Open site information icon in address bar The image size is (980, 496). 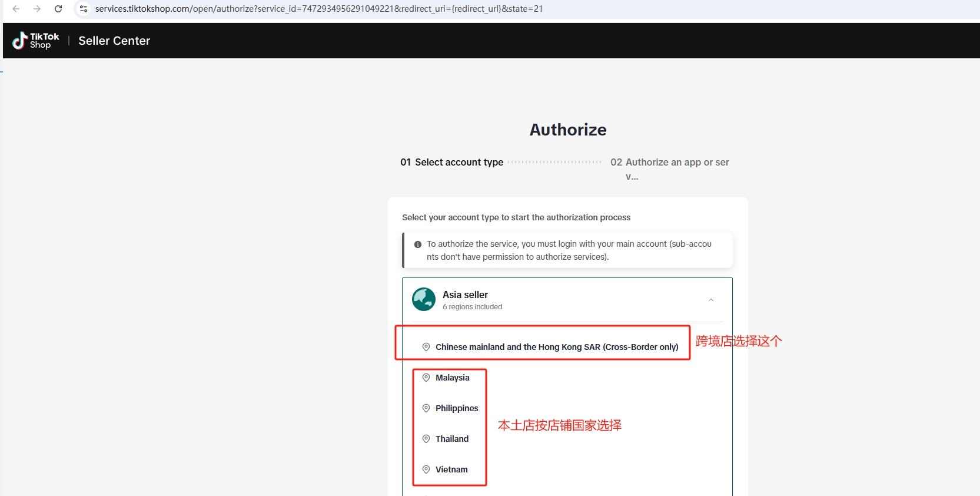pyautogui.click(x=84, y=9)
